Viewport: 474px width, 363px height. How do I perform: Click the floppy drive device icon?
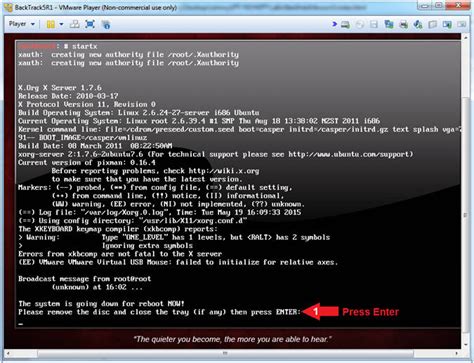[x=374, y=24]
